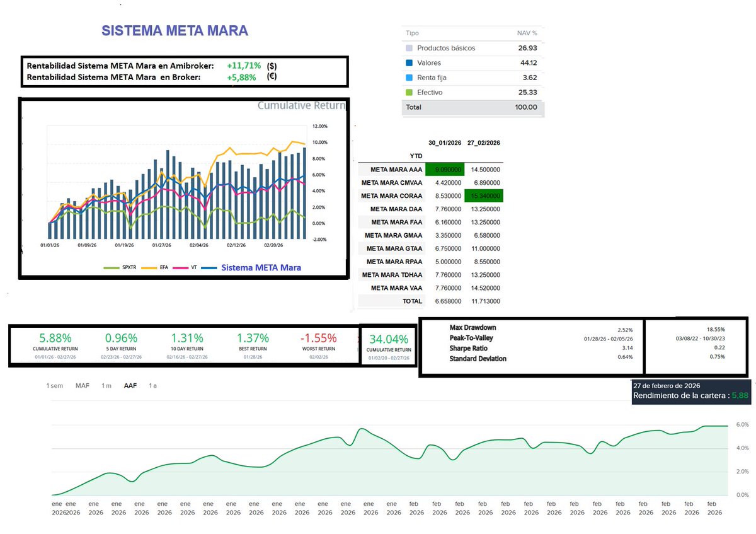Click the -1.55% worst return stat
The width and height of the screenshot is (756, 534).
coord(318,338)
